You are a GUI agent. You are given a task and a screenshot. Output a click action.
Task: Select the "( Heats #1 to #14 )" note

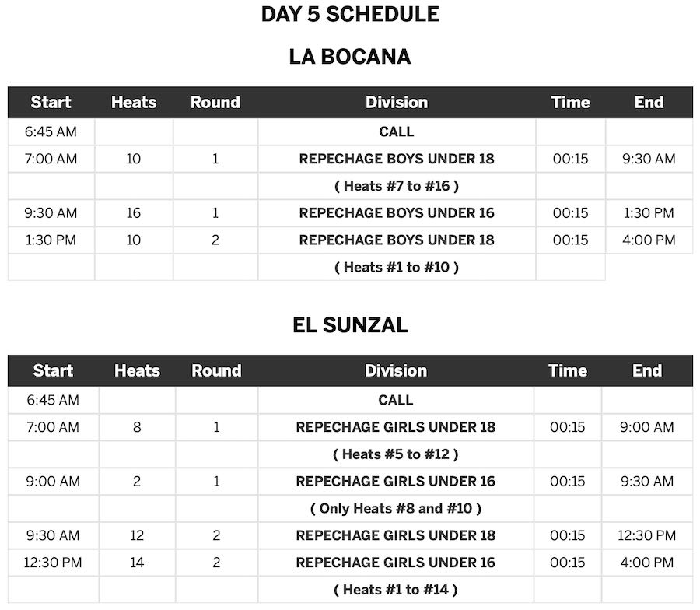point(396,590)
